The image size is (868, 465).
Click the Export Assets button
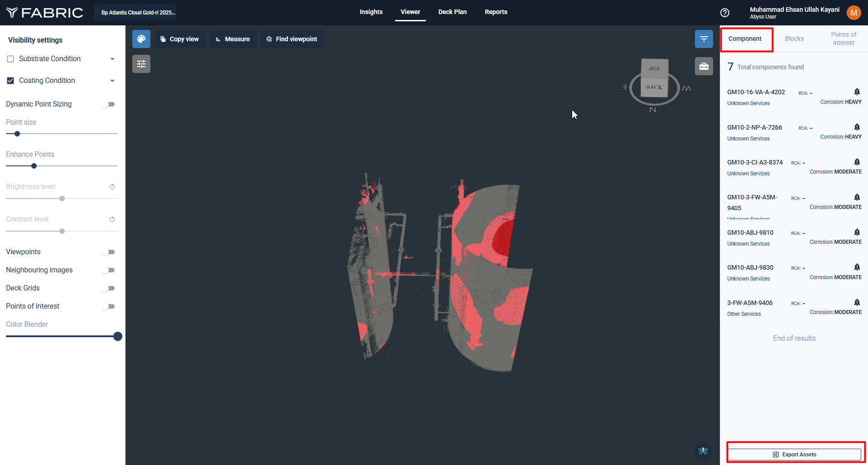pyautogui.click(x=794, y=454)
